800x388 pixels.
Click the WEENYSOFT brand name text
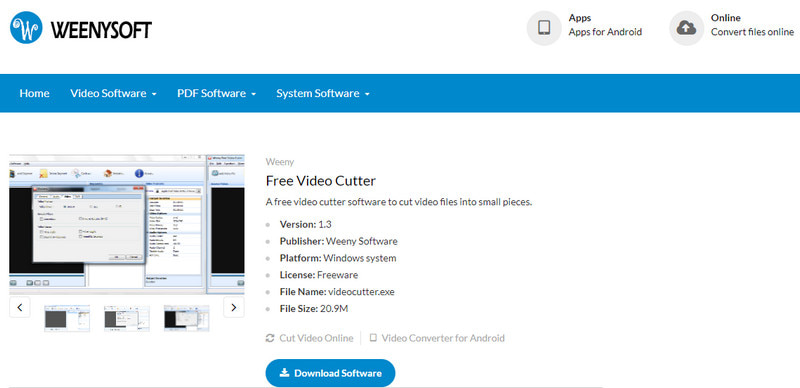click(x=102, y=30)
